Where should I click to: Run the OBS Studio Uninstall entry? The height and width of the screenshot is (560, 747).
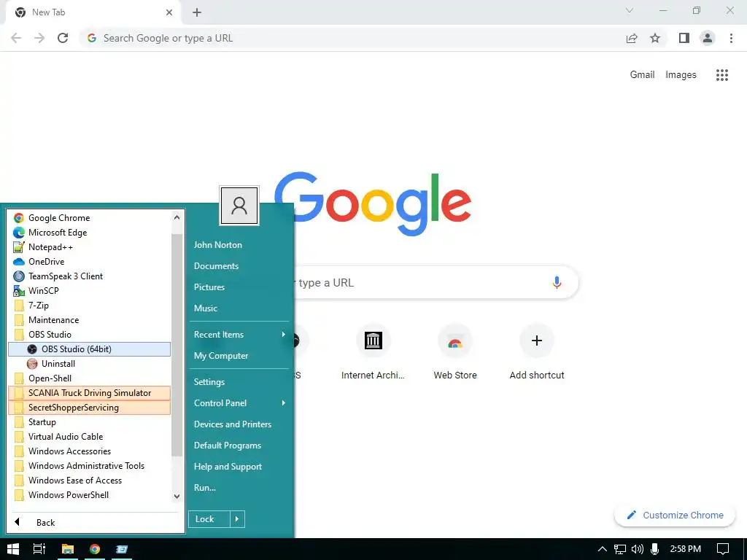pyautogui.click(x=89, y=364)
